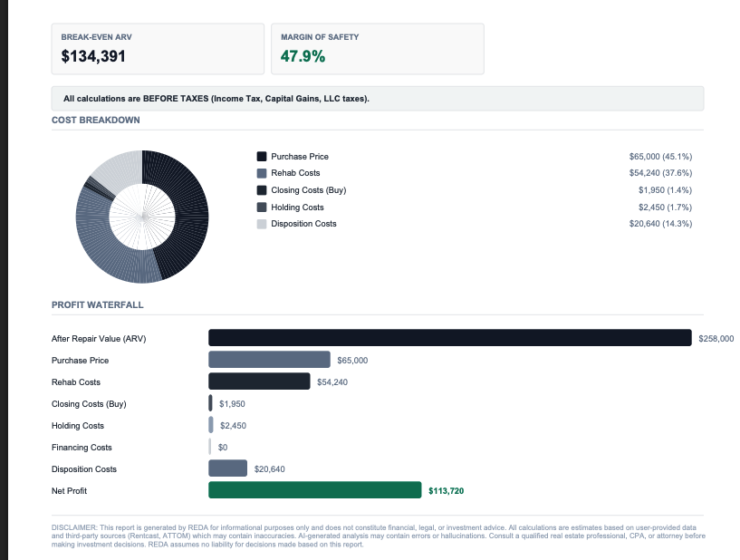Click the $258,000 ARV value label
The width and height of the screenshot is (740, 560).
pyautogui.click(x=716, y=339)
